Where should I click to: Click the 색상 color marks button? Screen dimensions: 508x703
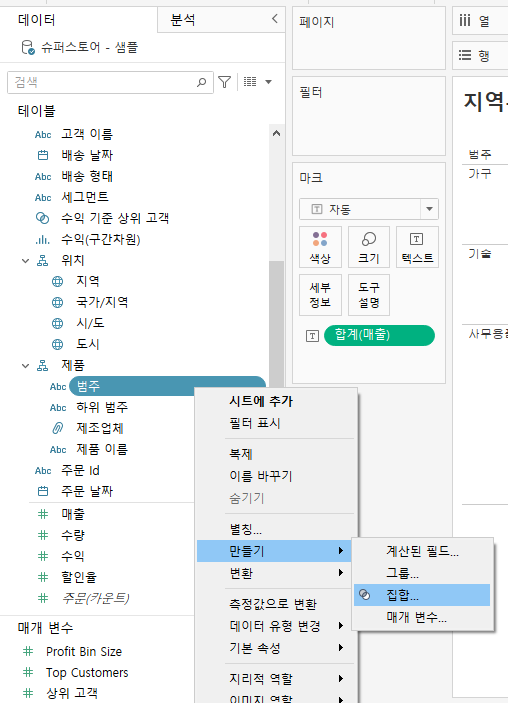coord(320,247)
